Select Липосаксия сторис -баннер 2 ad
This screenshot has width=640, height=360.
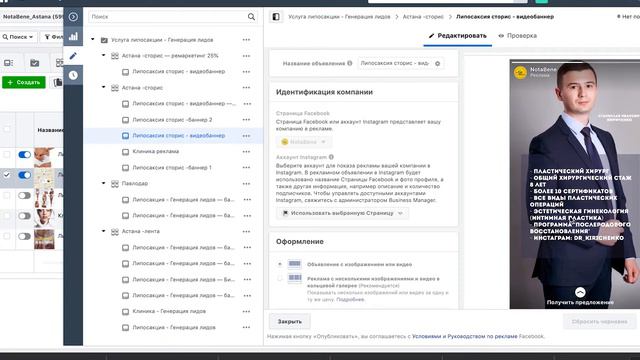tap(172, 120)
